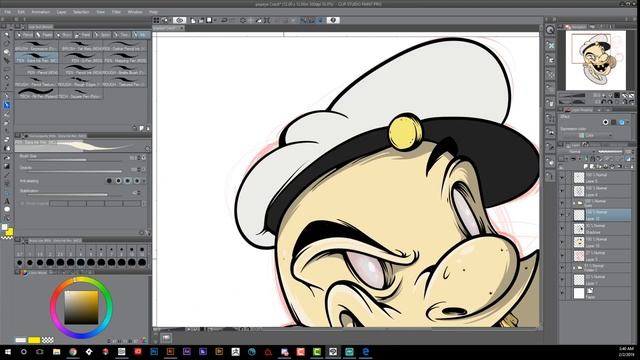Open File Explorer from the taskbar

[x=56, y=351]
